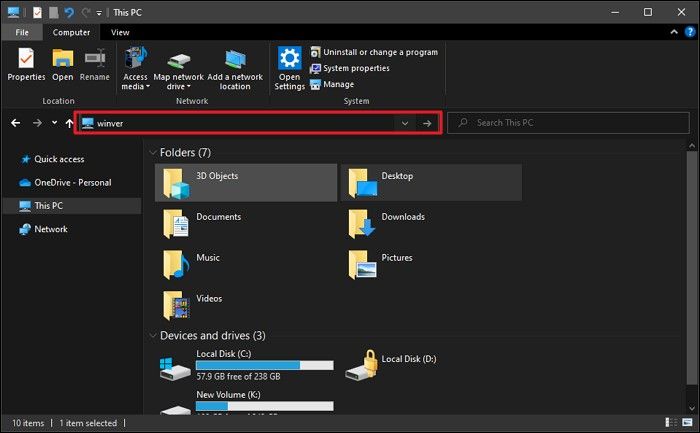
Task: Click Uninstall or change a program
Action: point(374,52)
